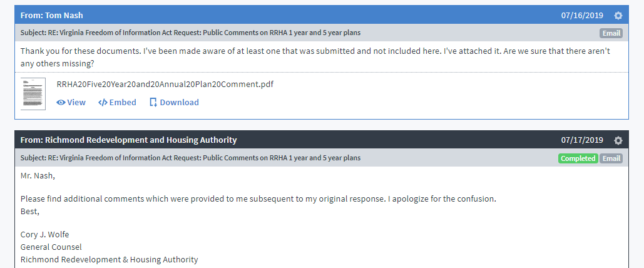Click the green Completed status badge
The height and width of the screenshot is (268, 644).
[578, 158]
